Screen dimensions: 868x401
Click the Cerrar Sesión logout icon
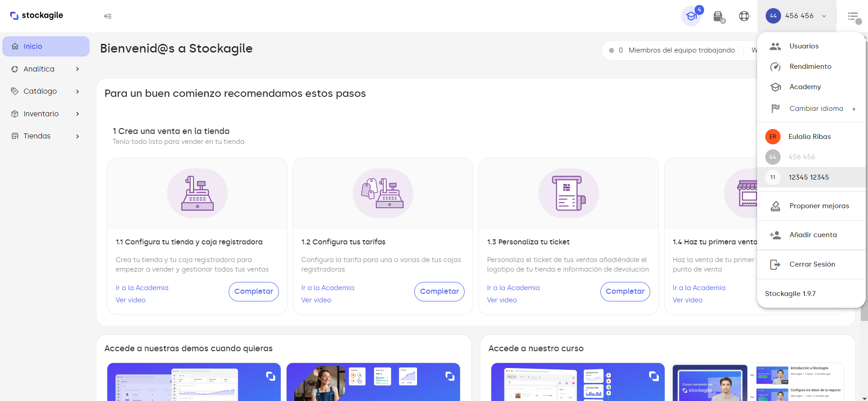776,264
